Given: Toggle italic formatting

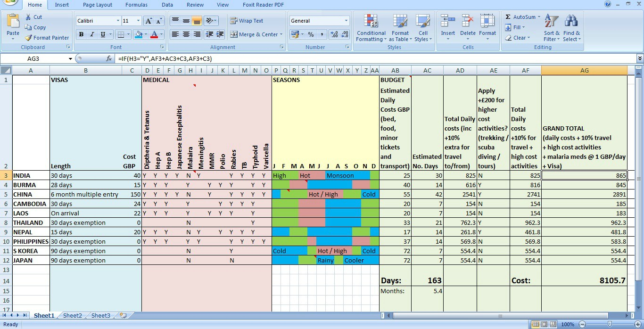Looking at the screenshot, I should pyautogui.click(x=92, y=34).
